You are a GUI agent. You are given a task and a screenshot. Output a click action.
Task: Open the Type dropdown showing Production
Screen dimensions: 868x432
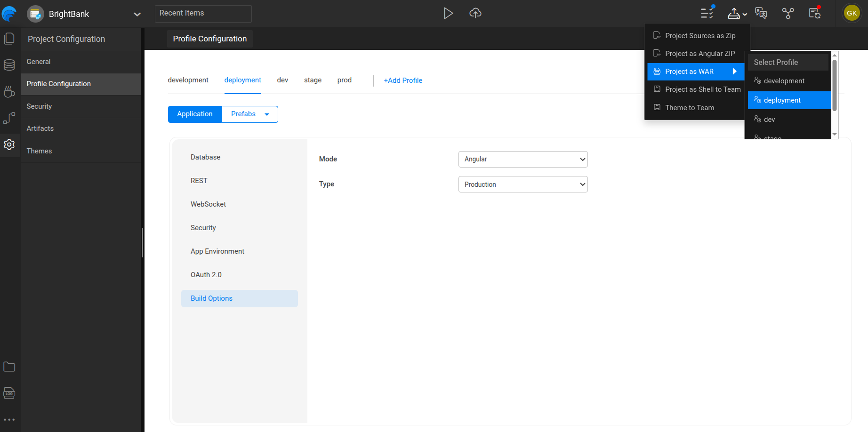[522, 184]
